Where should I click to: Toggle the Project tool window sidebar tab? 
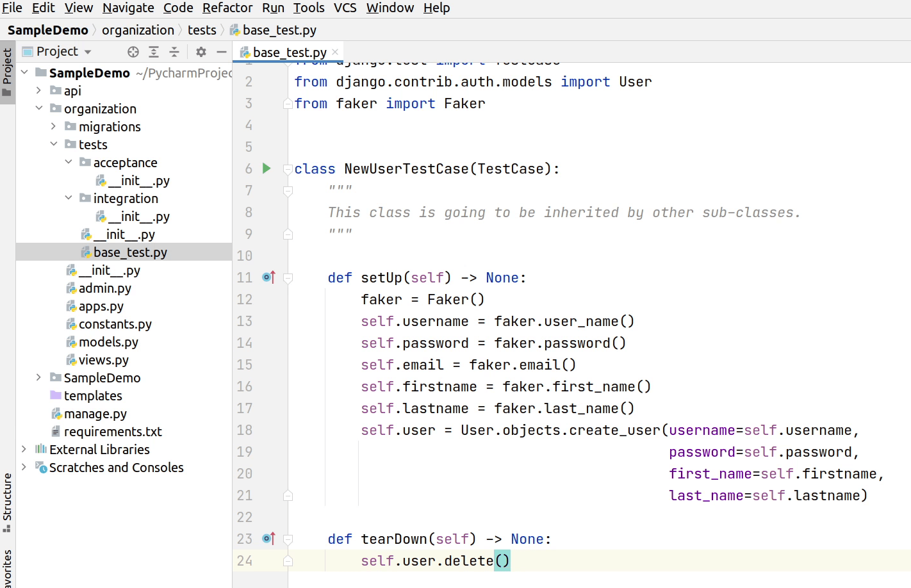tap(7, 72)
